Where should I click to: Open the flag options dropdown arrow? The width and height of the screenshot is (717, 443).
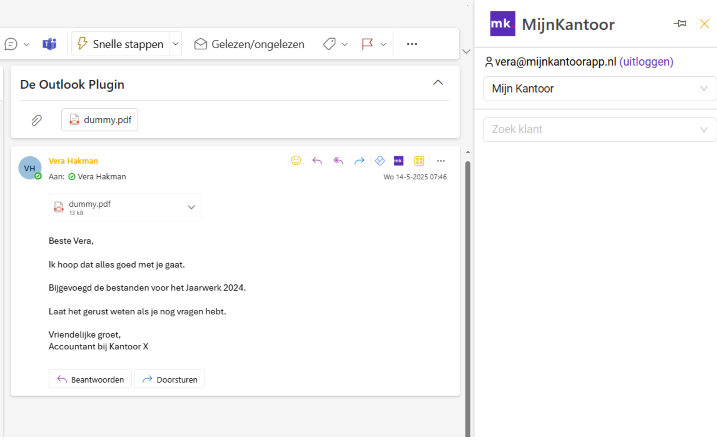coord(383,44)
